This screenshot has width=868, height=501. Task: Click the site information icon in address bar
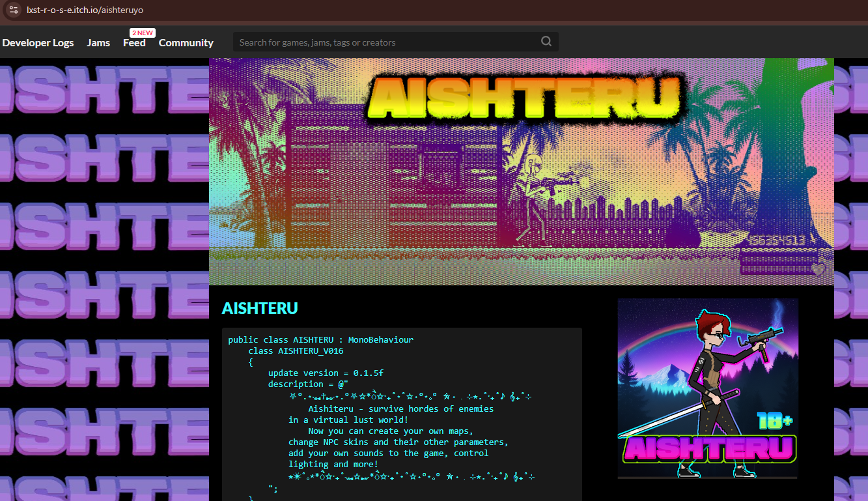pos(14,10)
